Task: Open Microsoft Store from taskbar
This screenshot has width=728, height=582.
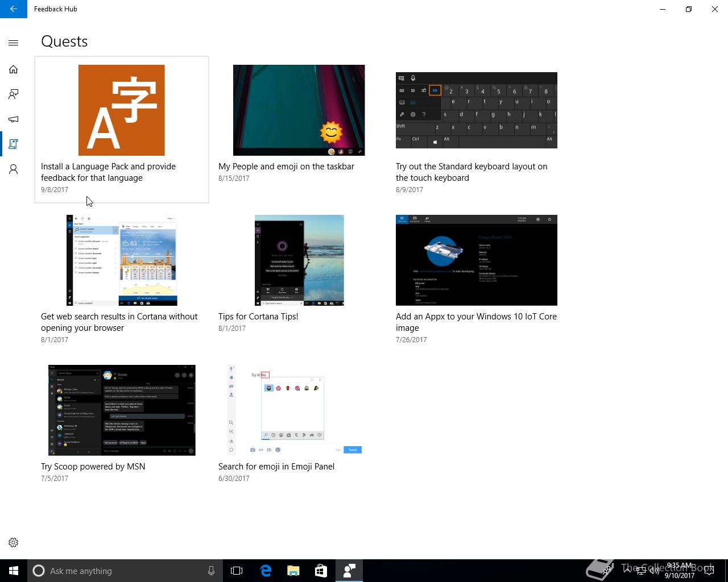Action: point(321,571)
